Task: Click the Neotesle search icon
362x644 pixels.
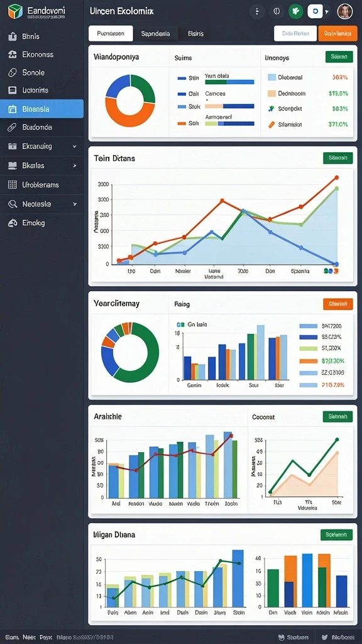Action: tap(13, 204)
